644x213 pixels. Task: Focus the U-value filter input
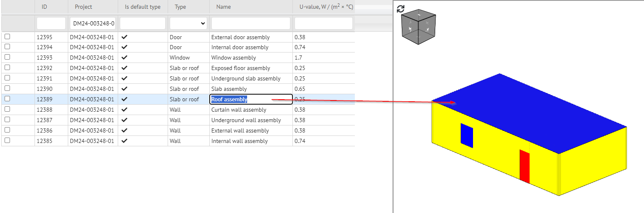tap(324, 23)
